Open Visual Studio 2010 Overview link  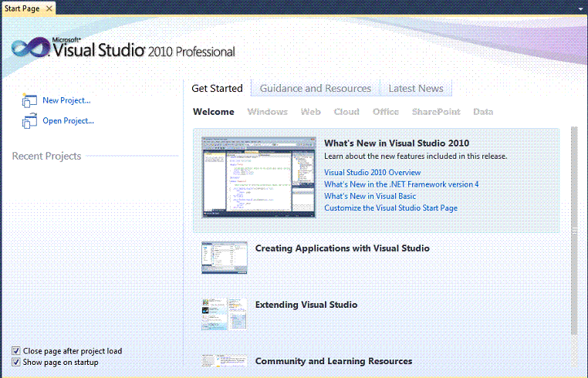point(373,173)
